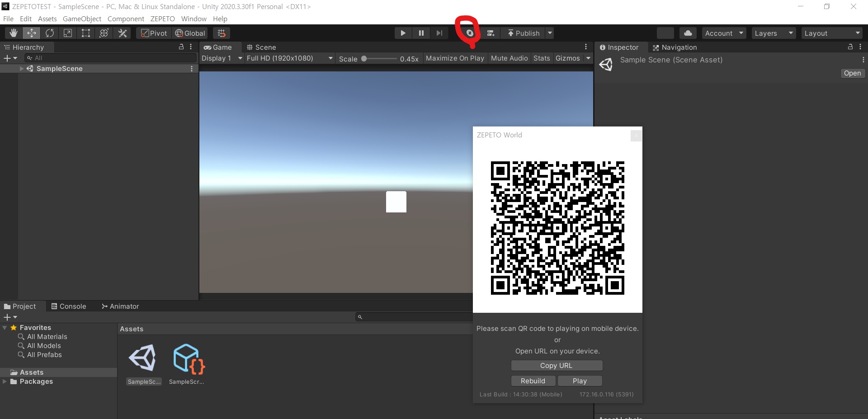This screenshot has width=868, height=419.
Task: Open Hierarchy panel options menu
Action: pyautogui.click(x=191, y=47)
